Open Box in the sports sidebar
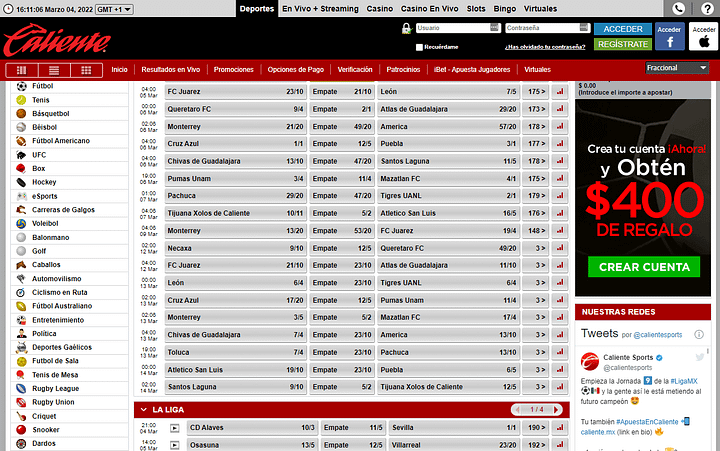The image size is (720, 451). (x=69, y=169)
